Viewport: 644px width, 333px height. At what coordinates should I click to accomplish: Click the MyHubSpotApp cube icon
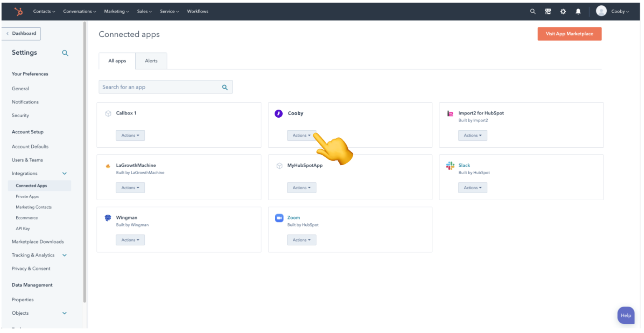click(279, 166)
